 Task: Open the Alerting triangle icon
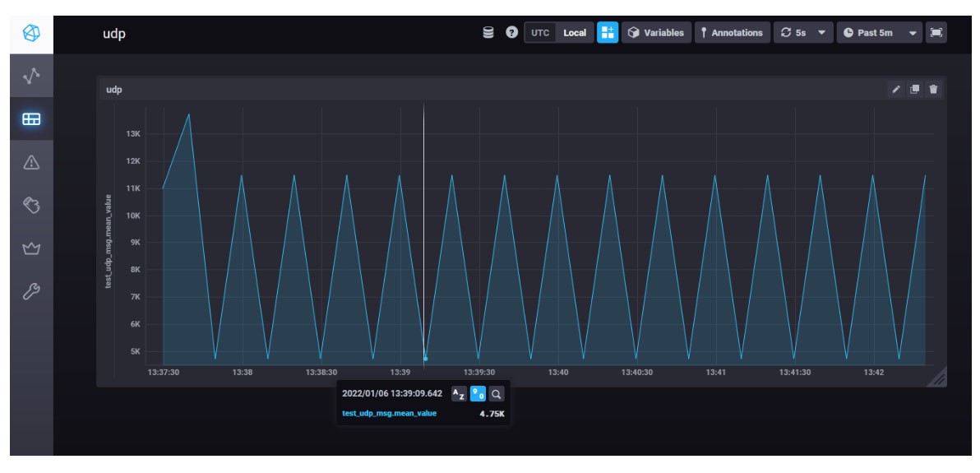tap(31, 162)
